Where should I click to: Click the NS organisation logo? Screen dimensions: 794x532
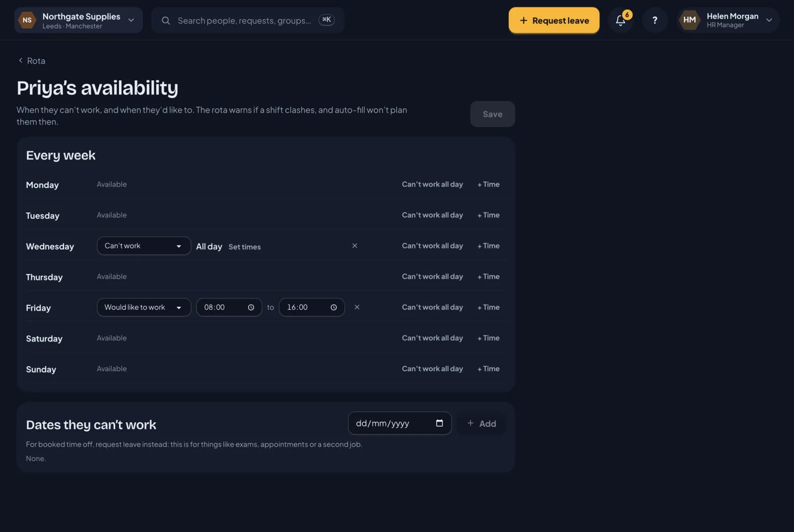coord(27,20)
